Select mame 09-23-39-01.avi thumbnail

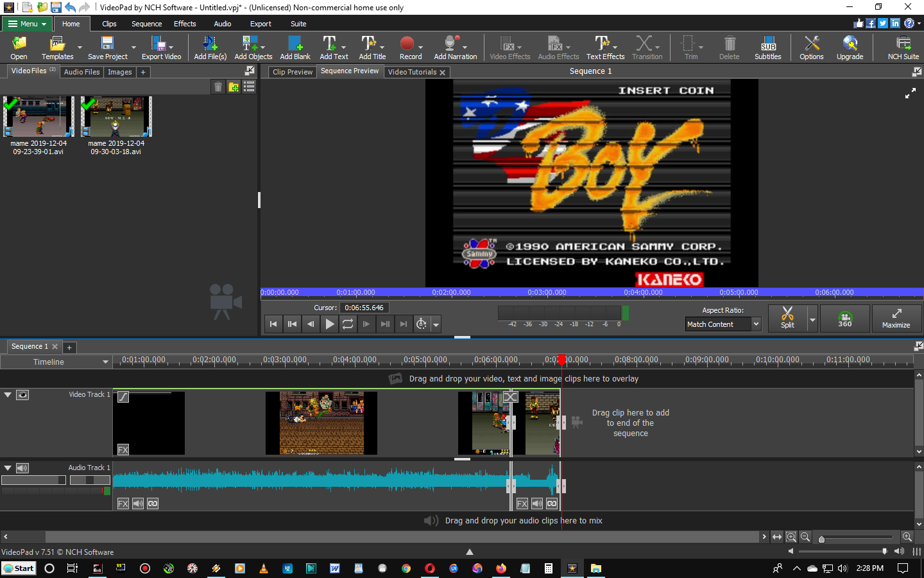pyautogui.click(x=38, y=117)
